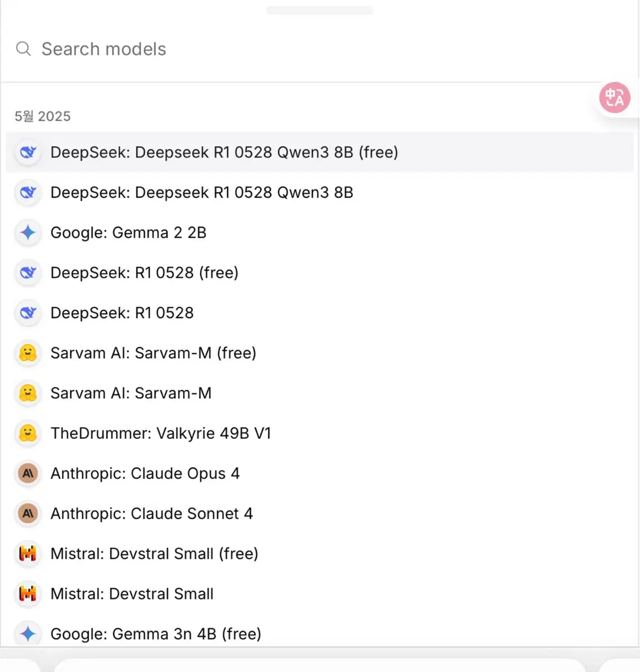Click the Google sparkle icon beside Gemma 2 2B
This screenshot has height=672, width=640.
28,232
